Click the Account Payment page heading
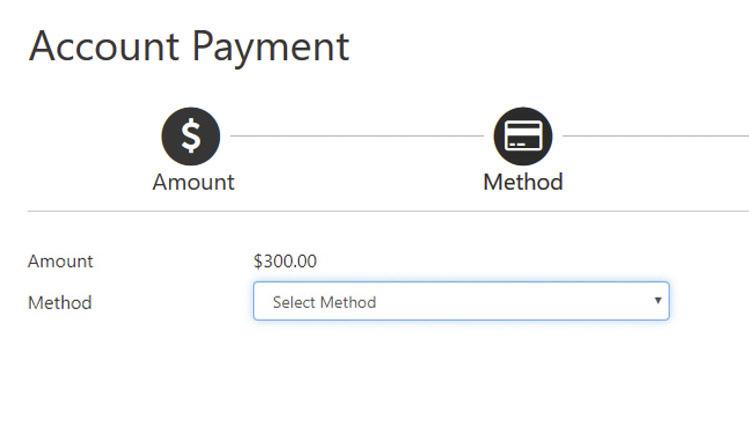Image resolution: width=749 pixels, height=444 pixels. (189, 47)
